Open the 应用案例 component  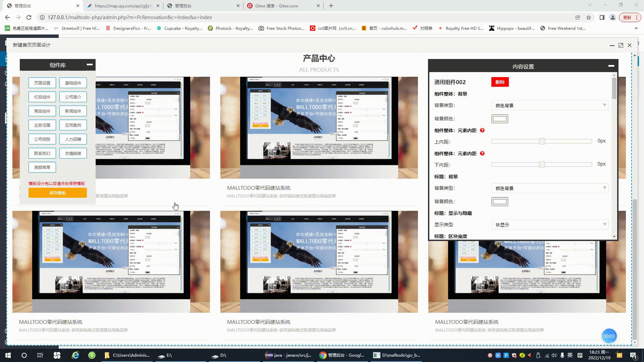tap(73, 125)
